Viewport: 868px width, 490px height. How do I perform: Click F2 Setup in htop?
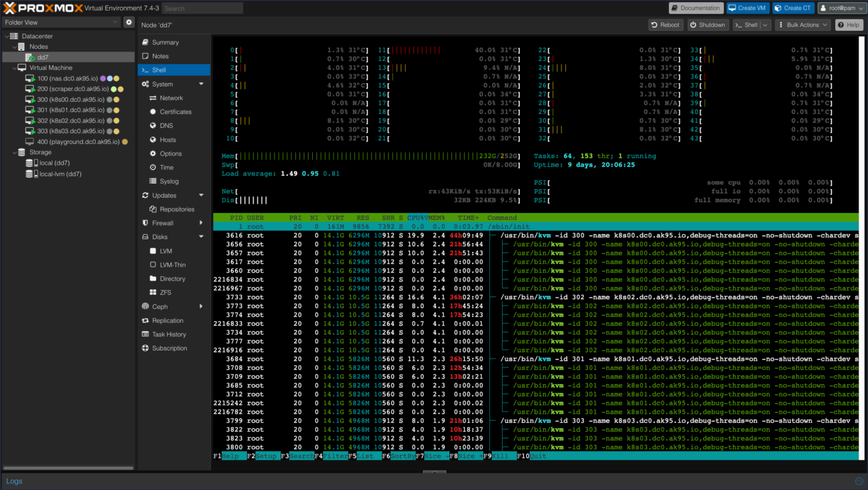tap(264, 456)
